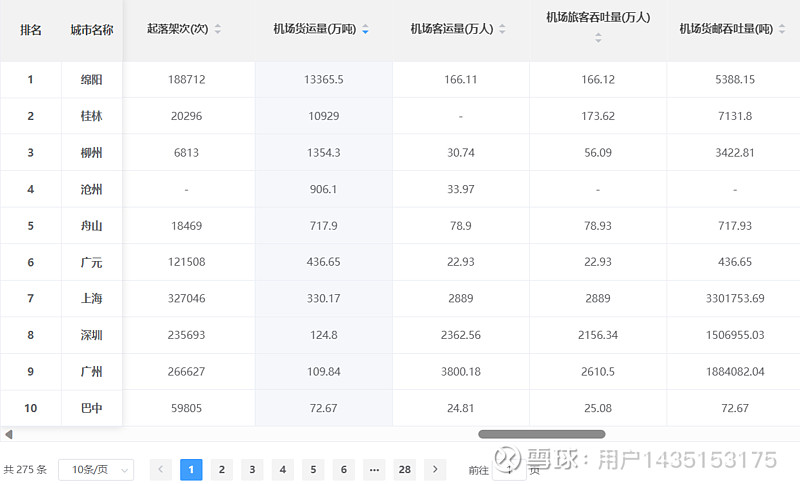Click value 2362.56 in 深圳 row
800x484 pixels.
point(461,335)
